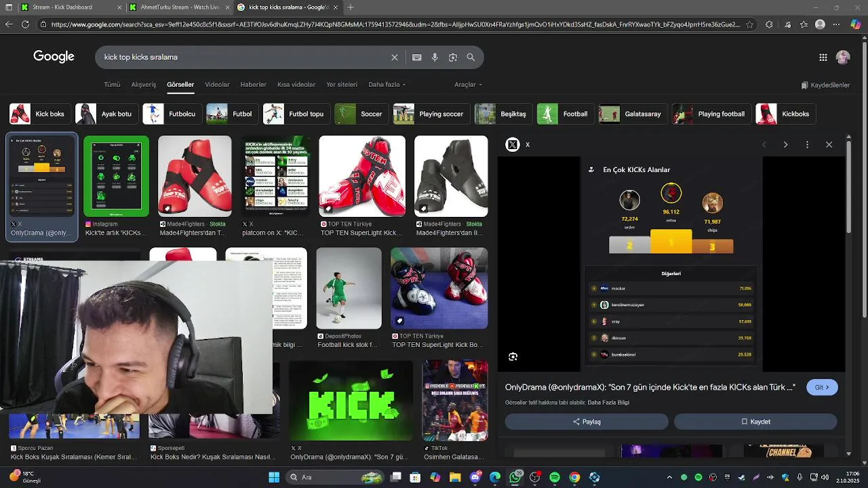Search inside image with lens icon on preview
868x488 pixels.
pyautogui.click(x=513, y=357)
